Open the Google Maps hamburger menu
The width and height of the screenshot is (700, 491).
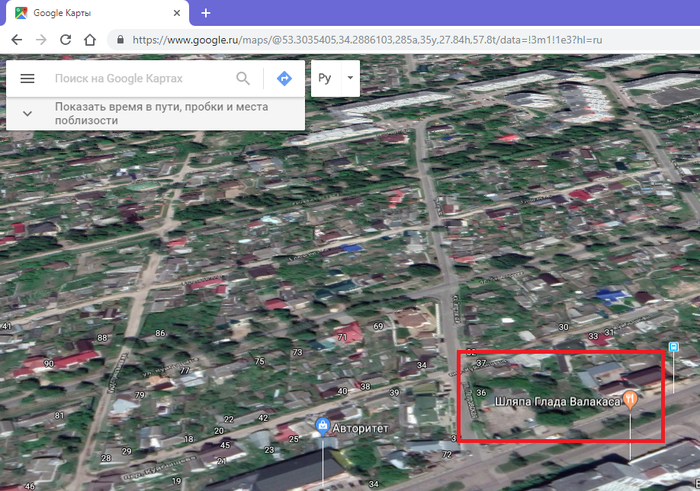pos(27,78)
